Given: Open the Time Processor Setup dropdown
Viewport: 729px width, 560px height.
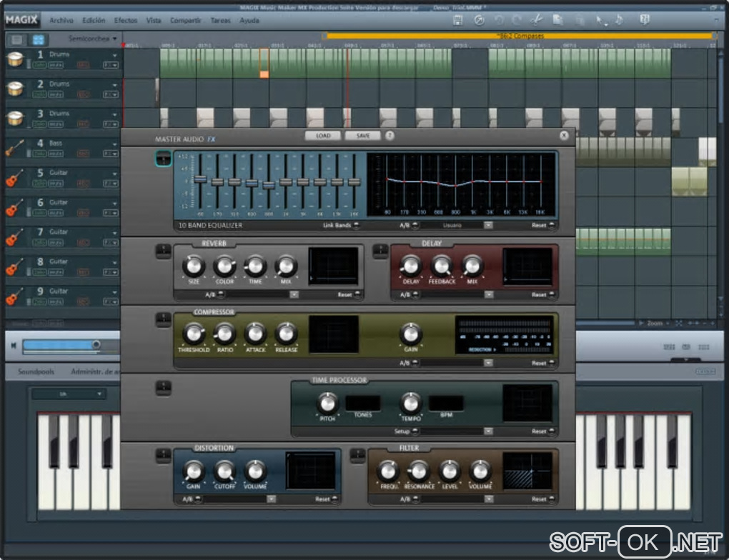Looking at the screenshot, I should pyautogui.click(x=488, y=431).
